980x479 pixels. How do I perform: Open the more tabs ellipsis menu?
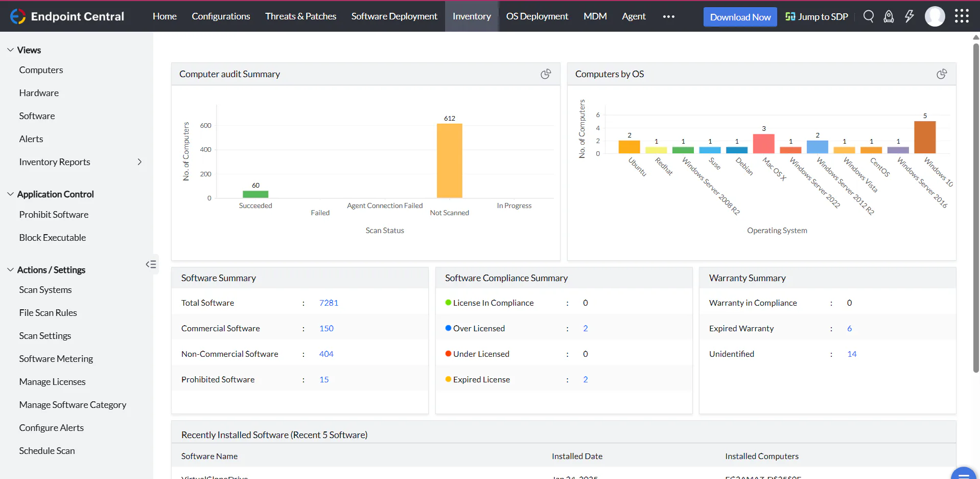669,16
